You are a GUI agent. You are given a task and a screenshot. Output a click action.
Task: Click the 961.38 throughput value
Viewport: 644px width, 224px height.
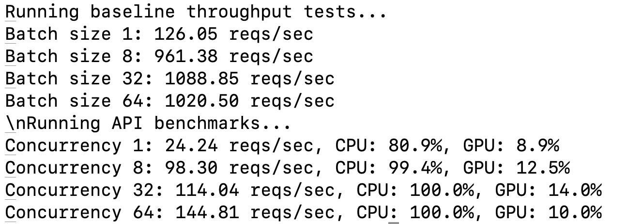click(x=234, y=56)
